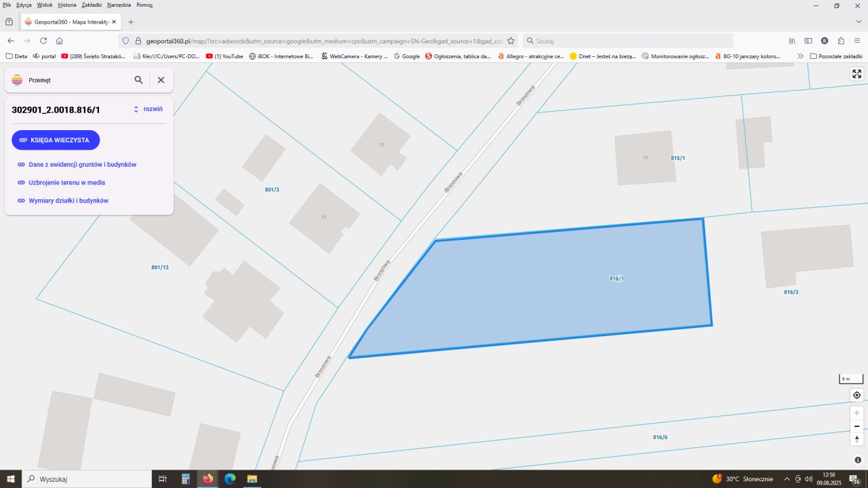Zoom out of the map
868x488 pixels.
click(x=856, y=426)
